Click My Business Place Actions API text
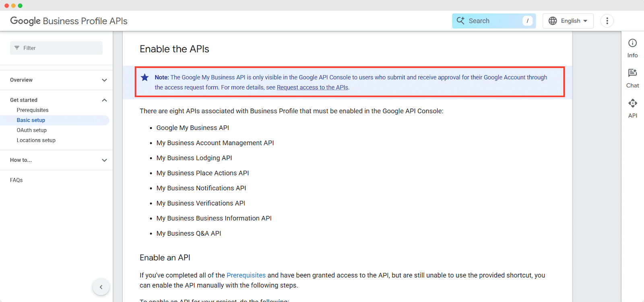Image resolution: width=644 pixels, height=302 pixels. pyautogui.click(x=203, y=173)
